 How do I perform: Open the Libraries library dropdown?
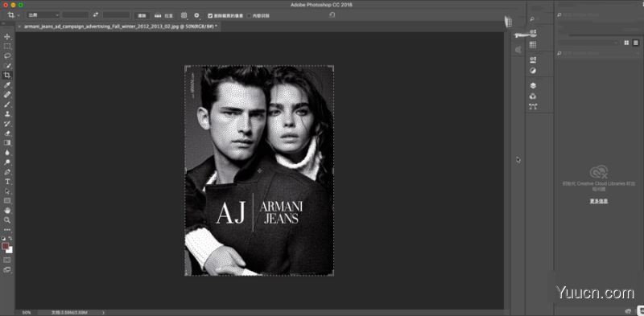pyautogui.click(x=588, y=43)
